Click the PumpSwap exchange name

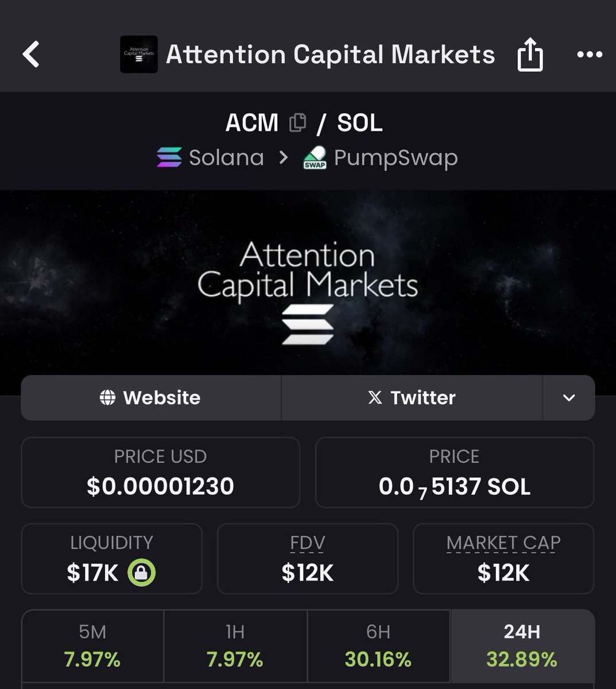tap(396, 157)
